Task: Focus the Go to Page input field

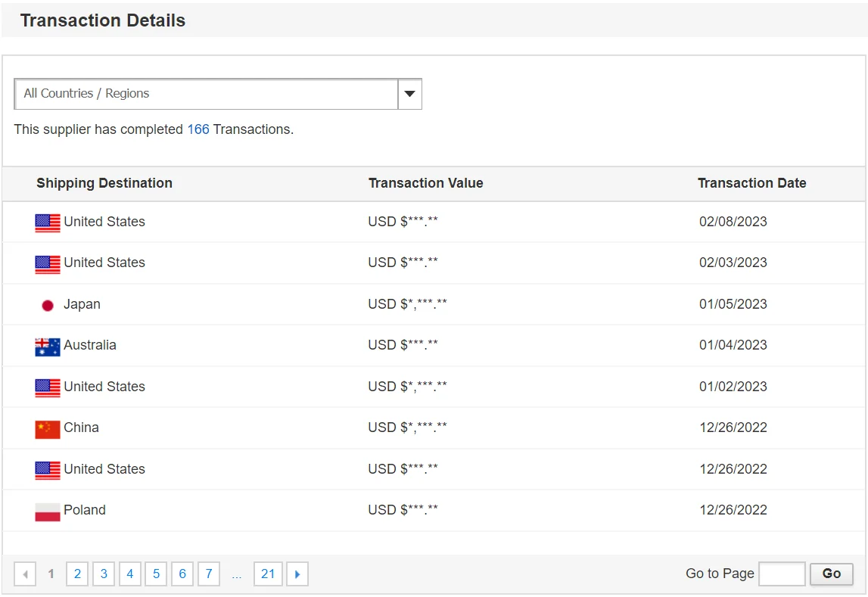Action: (782, 574)
